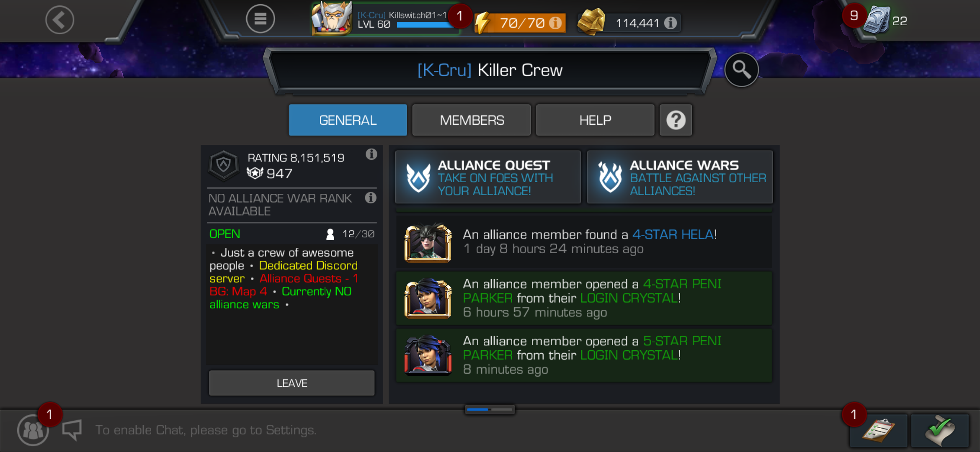The image size is (980, 452).
Task: Switch to the HELP tab
Action: 595,120
